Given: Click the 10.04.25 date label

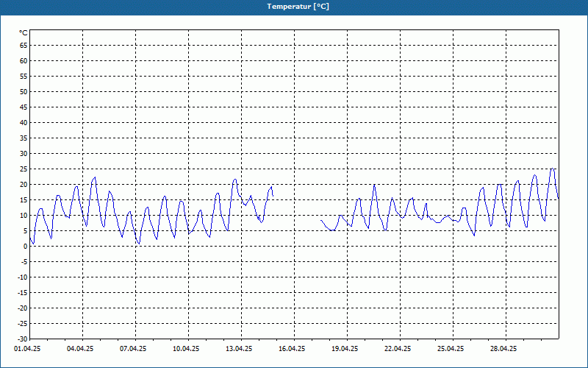Looking at the screenshot, I should click(186, 349).
